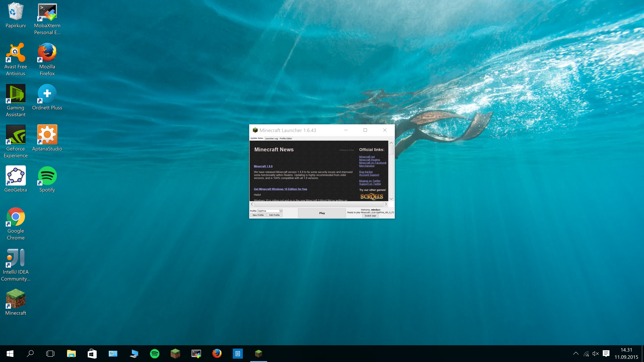
Task: Toggle the muted volume tray icon
Action: [596, 354]
